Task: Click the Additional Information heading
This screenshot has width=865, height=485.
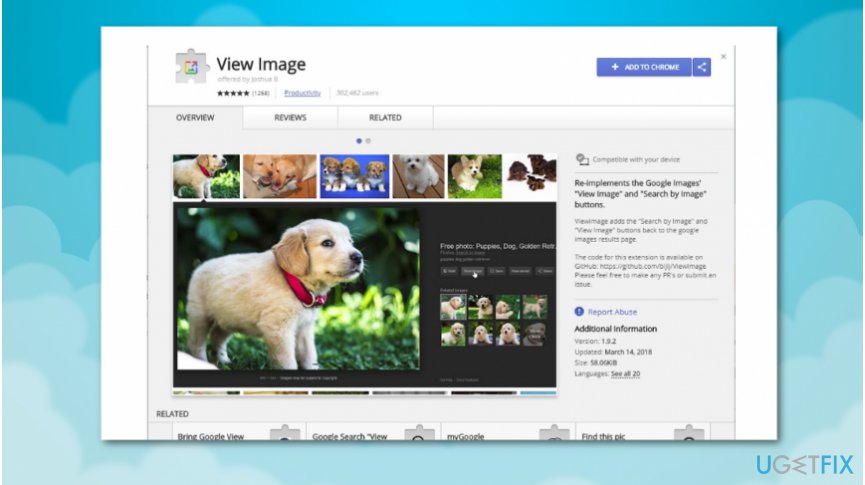Action: 616,329
